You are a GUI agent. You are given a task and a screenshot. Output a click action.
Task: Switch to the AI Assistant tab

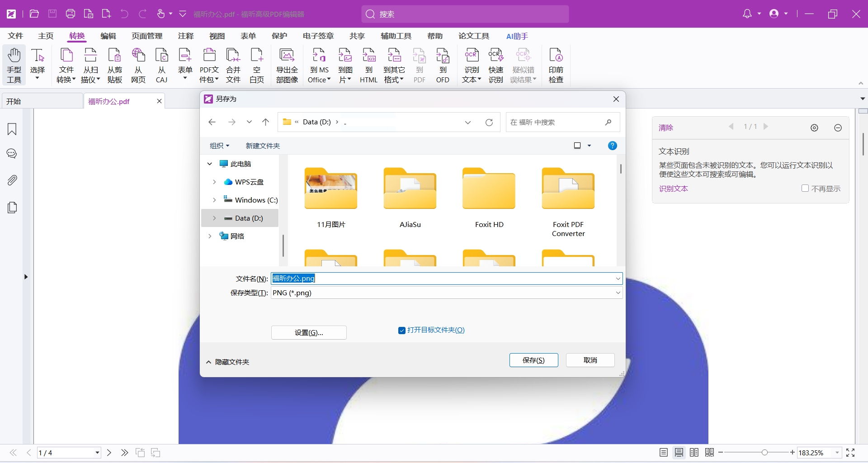[517, 36]
